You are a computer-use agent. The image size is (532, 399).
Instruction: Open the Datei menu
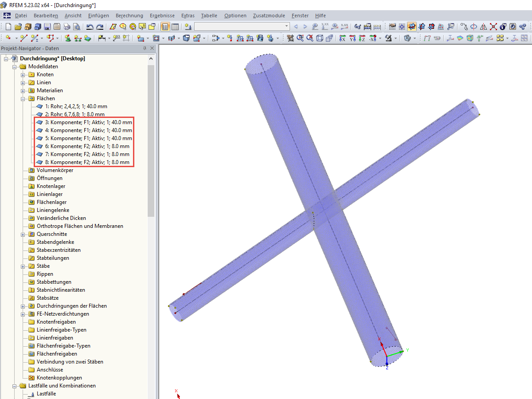(21, 16)
